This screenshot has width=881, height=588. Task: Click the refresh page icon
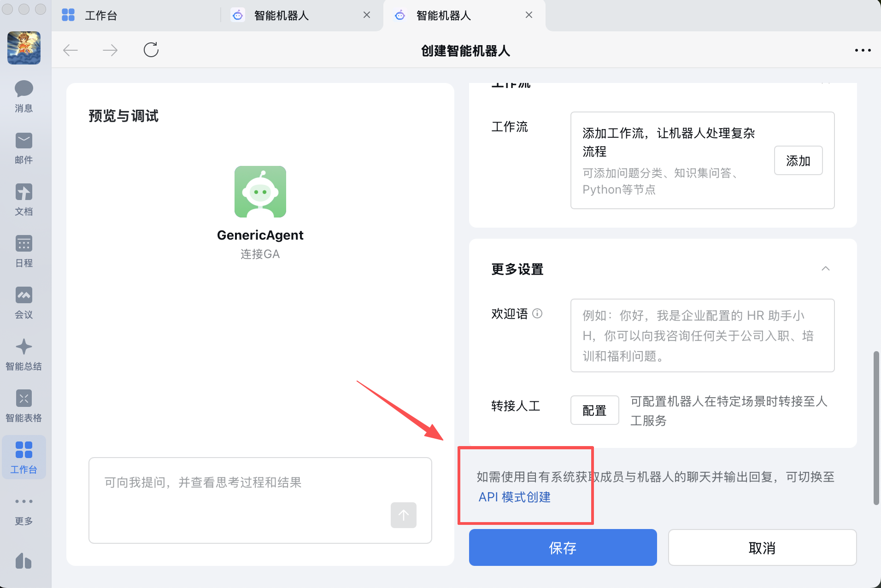click(x=151, y=50)
